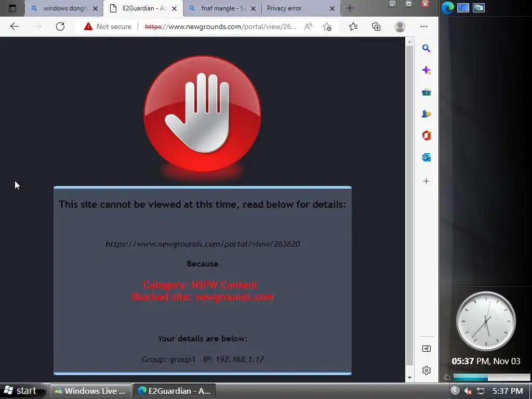
Task: Switch to Windows Live taskbar item
Action: (x=90, y=391)
